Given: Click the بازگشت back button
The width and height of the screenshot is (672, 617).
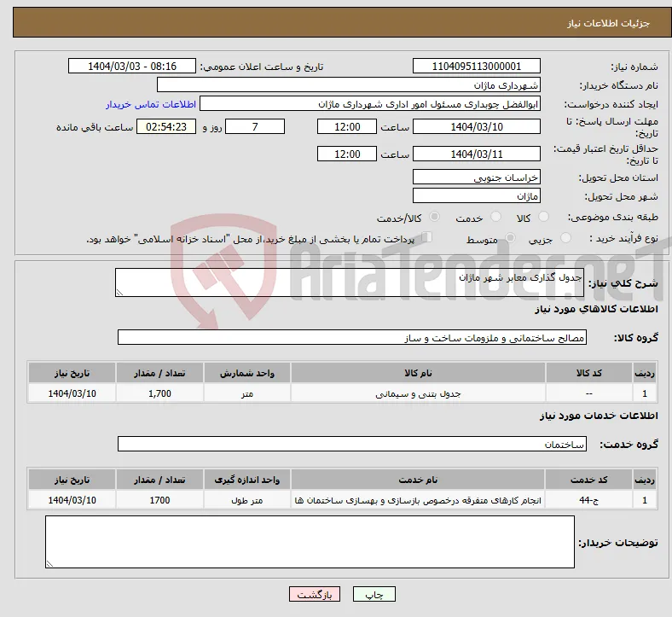Looking at the screenshot, I should click(315, 594).
